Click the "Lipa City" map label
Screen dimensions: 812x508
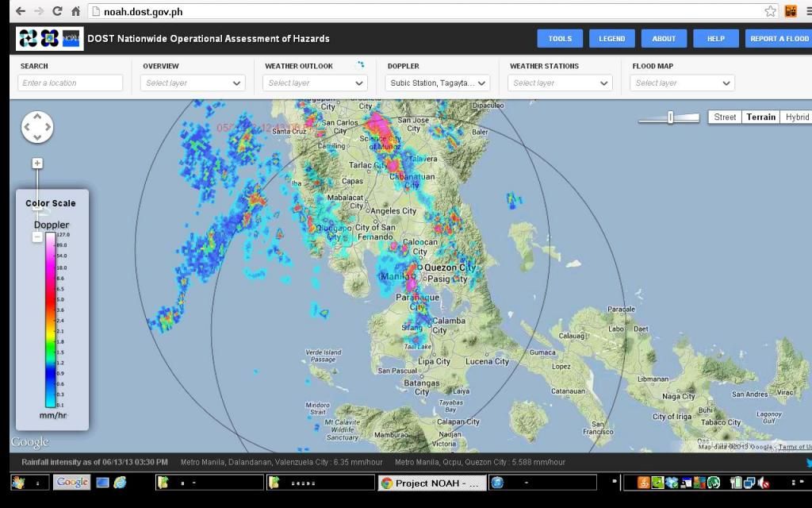[434, 361]
